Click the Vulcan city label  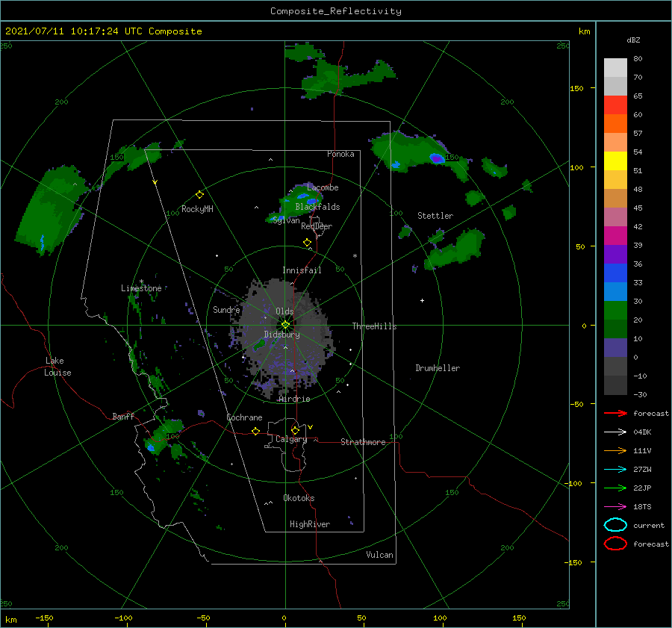(379, 555)
